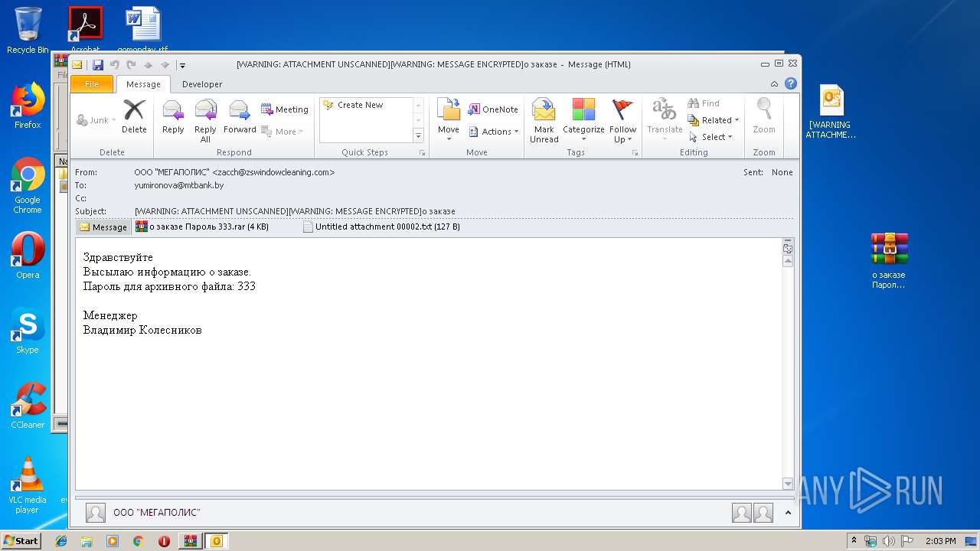Screen dimensions: 980x551
Task: Switch to the Developer tab
Action: [202, 84]
